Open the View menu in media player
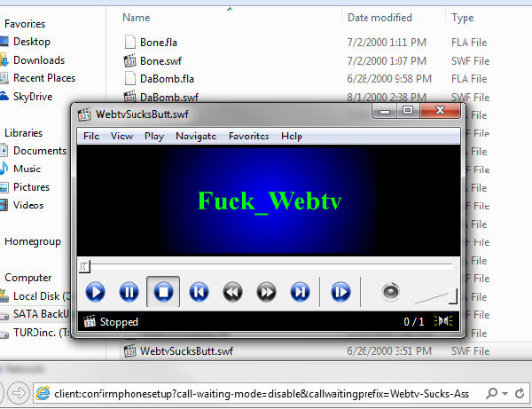 (x=121, y=136)
